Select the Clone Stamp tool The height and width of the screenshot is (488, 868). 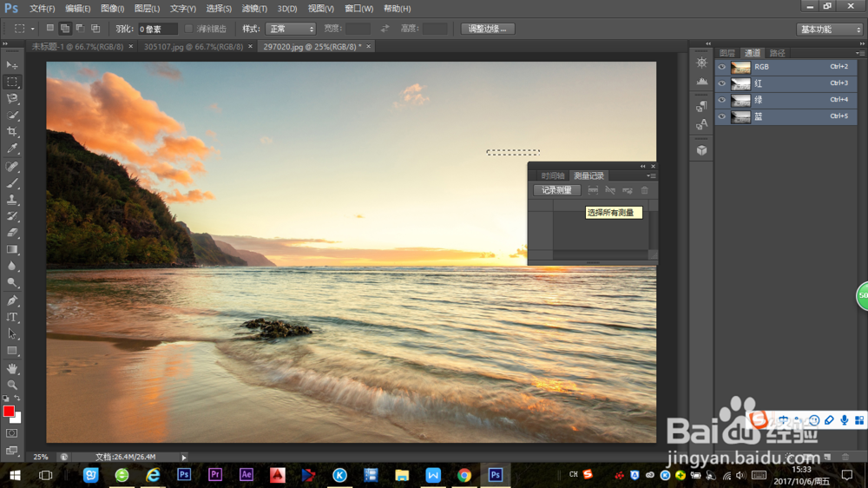click(11, 200)
